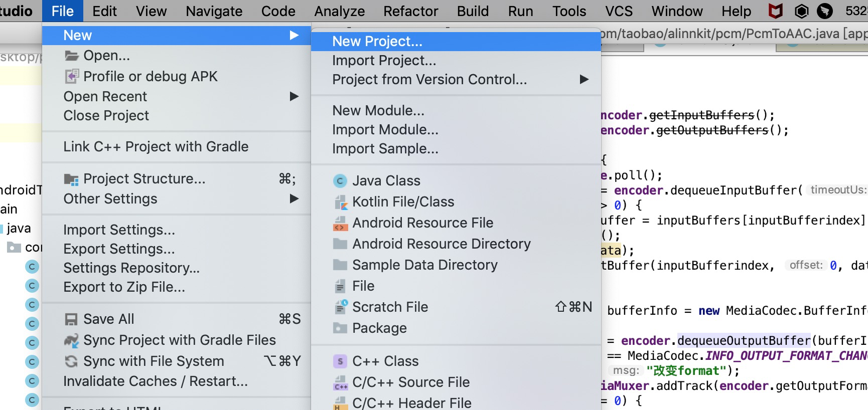Viewport: 868px width, 410px height.
Task: Click the Sync Project with Gradle Files icon
Action: pos(72,340)
